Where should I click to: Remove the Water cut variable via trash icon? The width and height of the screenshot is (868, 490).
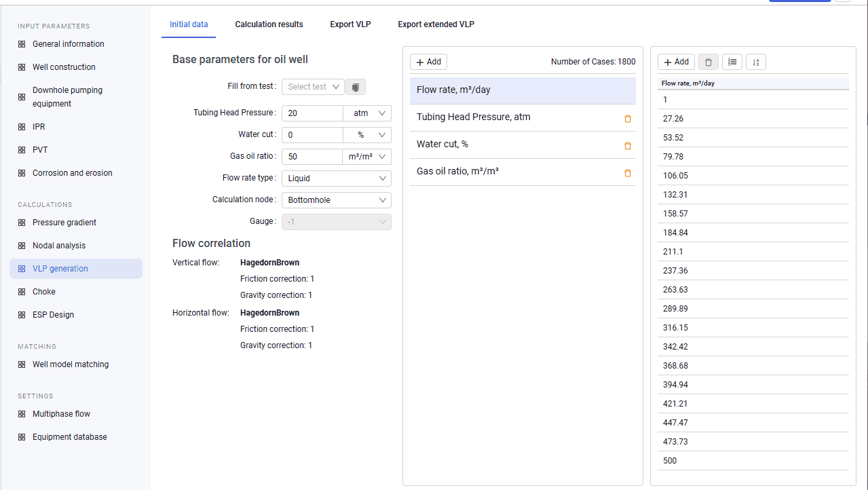click(x=627, y=146)
